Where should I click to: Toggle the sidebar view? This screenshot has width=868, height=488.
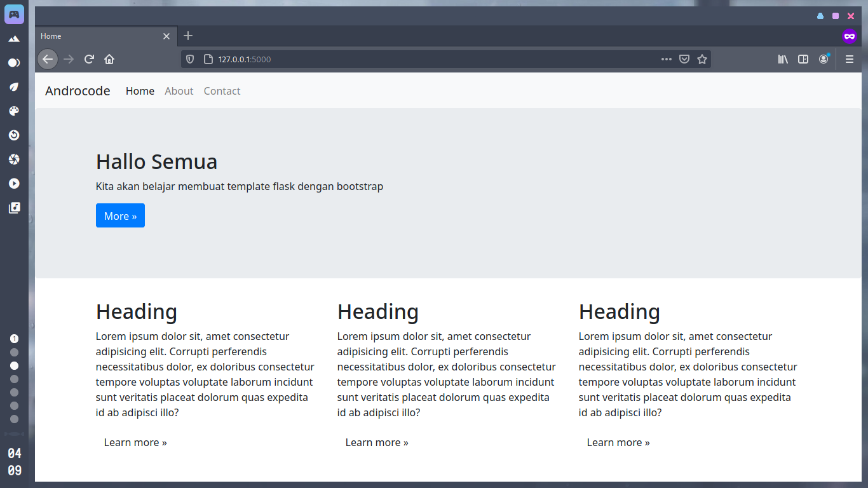(x=803, y=59)
